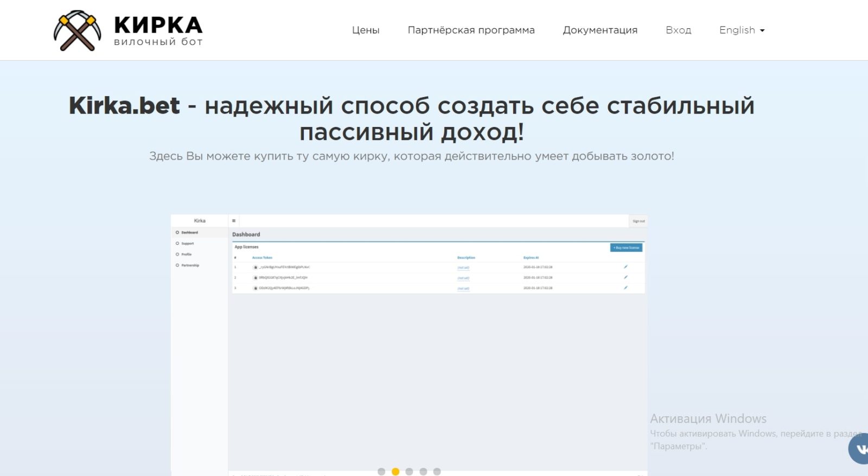Open the Цены pricing page
The image size is (868, 476).
tap(366, 30)
